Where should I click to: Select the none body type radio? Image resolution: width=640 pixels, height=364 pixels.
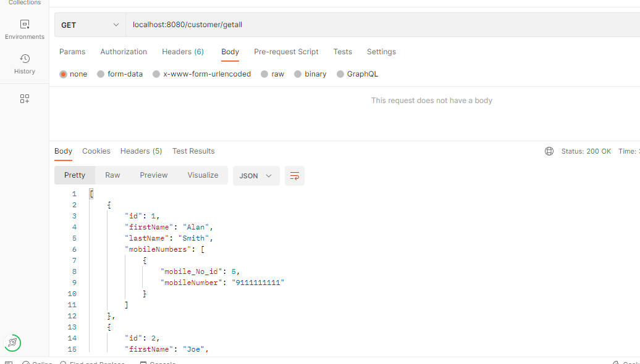pos(63,74)
